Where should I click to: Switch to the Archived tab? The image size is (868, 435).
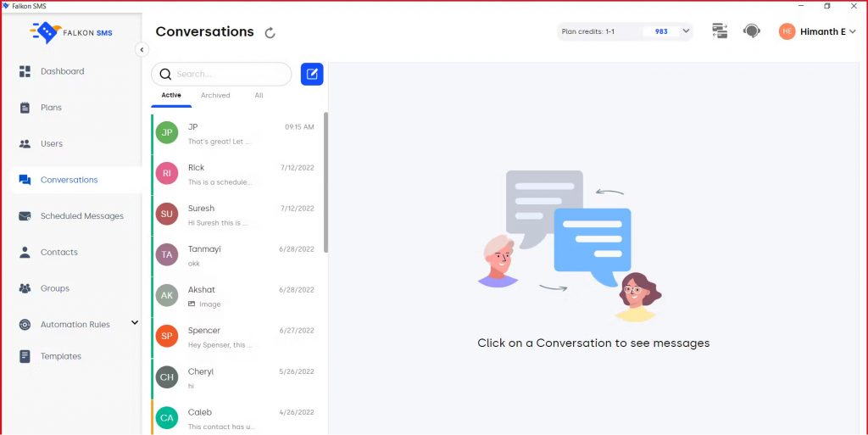pos(215,95)
